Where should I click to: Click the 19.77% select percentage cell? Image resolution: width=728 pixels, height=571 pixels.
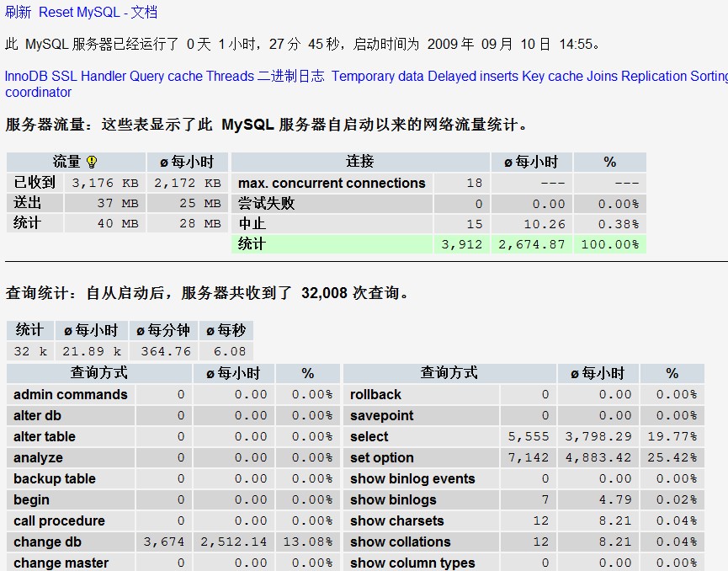point(672,437)
